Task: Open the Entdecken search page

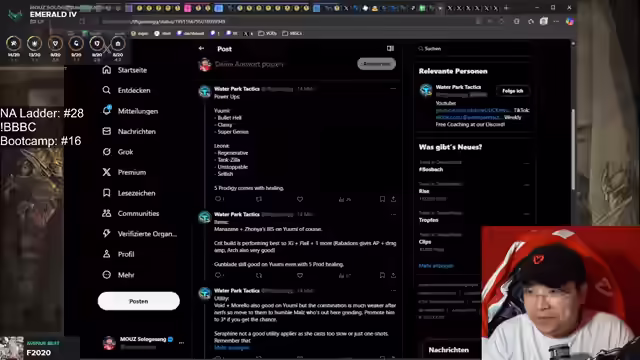Action: [x=126, y=91]
